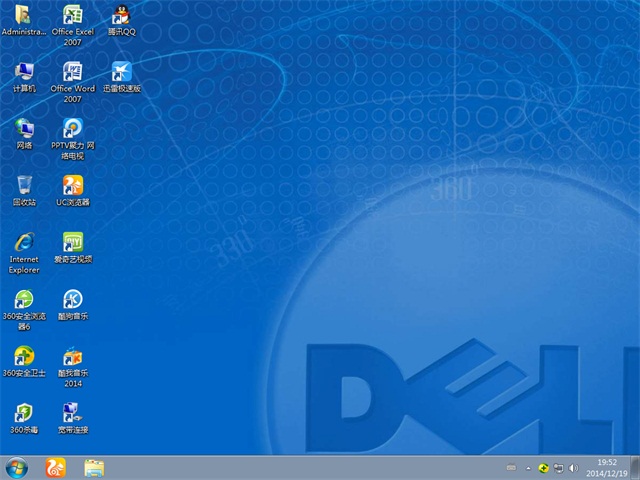Select the Internet Explorer desktop icon
Screen dimensions: 640x480
pyautogui.click(x=24, y=242)
